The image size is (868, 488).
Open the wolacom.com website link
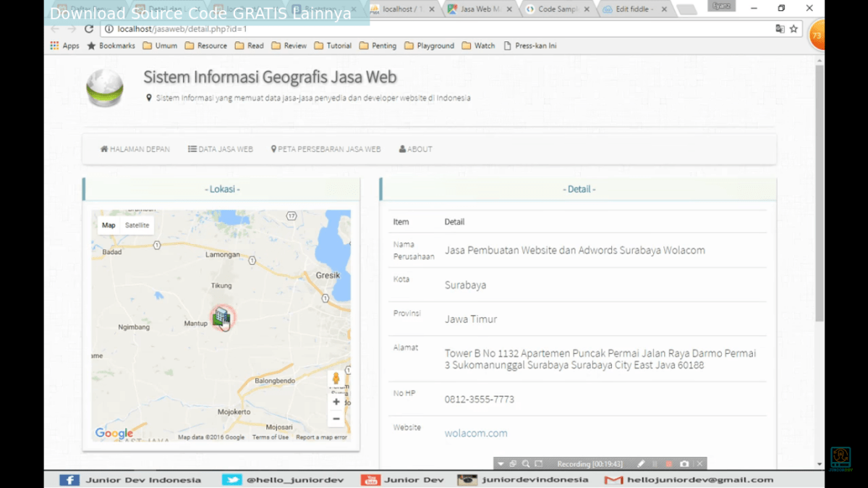click(475, 433)
